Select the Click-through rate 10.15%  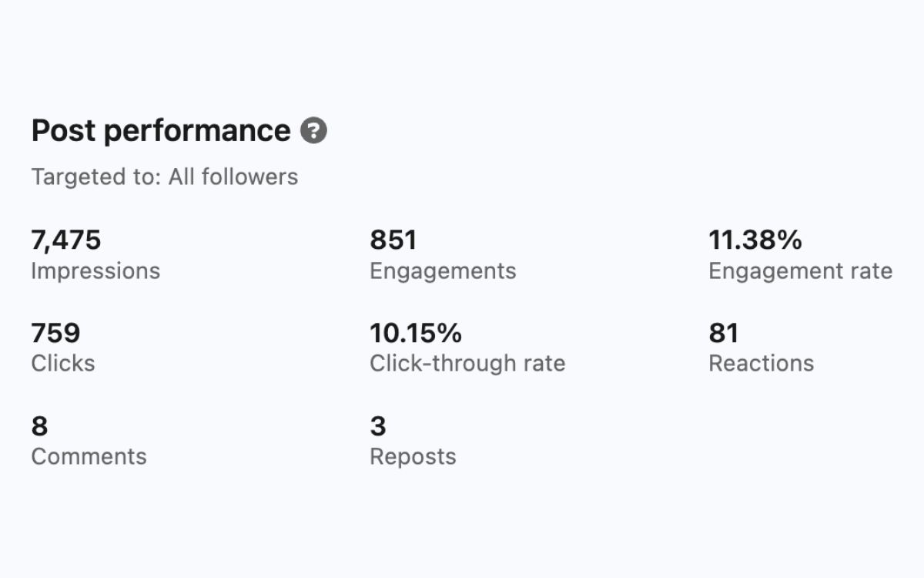point(415,332)
